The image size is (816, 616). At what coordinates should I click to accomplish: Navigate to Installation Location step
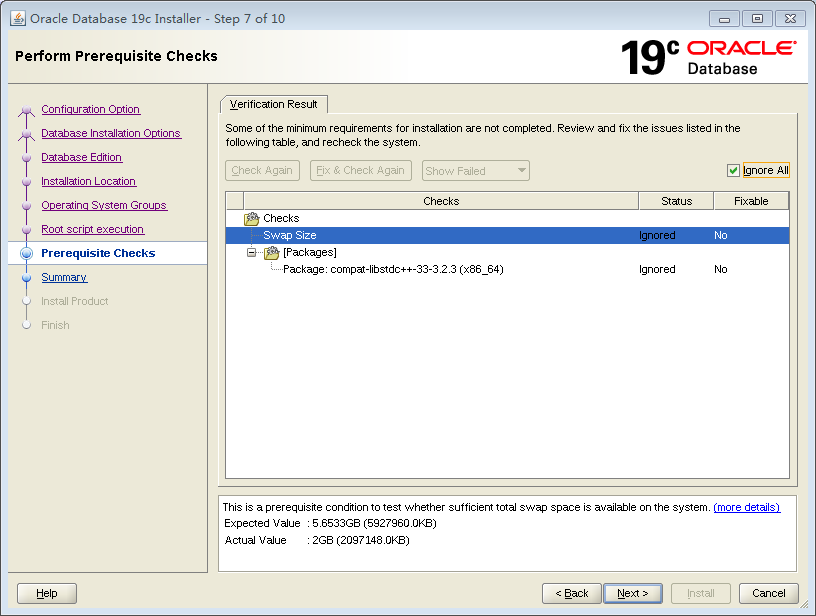click(x=88, y=181)
